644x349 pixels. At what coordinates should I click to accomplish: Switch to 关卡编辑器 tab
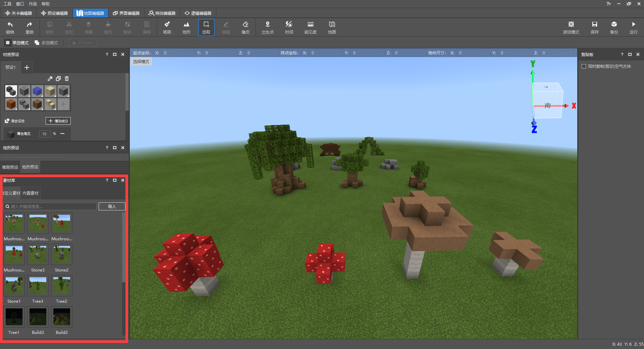coord(18,13)
